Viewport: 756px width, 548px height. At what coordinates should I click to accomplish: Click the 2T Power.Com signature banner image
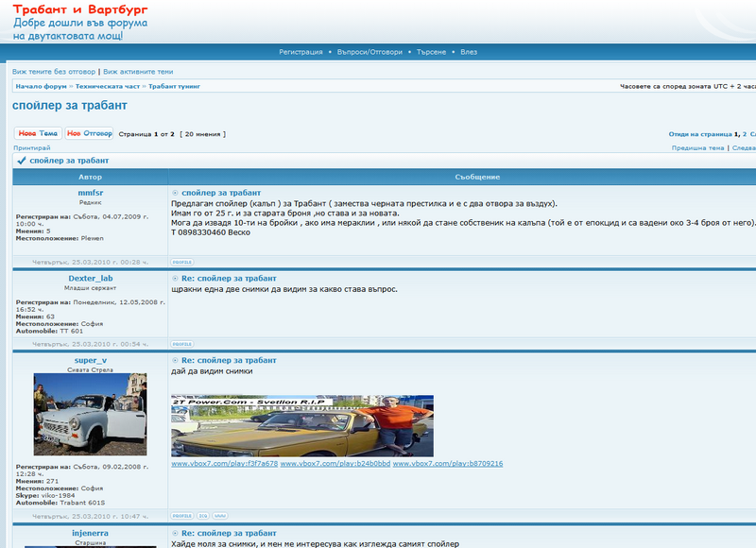pyautogui.click(x=302, y=426)
